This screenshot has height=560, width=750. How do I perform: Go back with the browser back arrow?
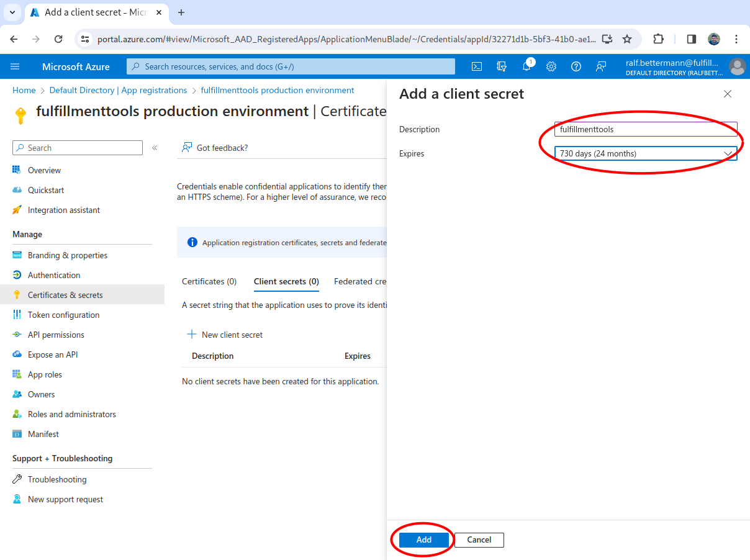point(14,39)
